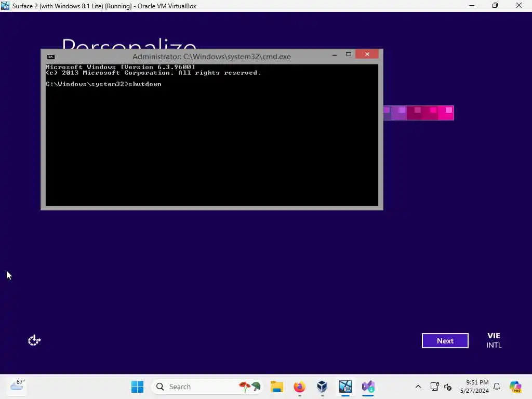
Task: Open the Ease of Access icon
Action: [x=34, y=340]
